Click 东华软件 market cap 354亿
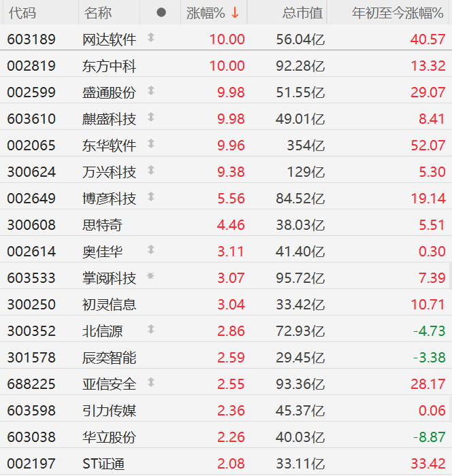 click(306, 146)
